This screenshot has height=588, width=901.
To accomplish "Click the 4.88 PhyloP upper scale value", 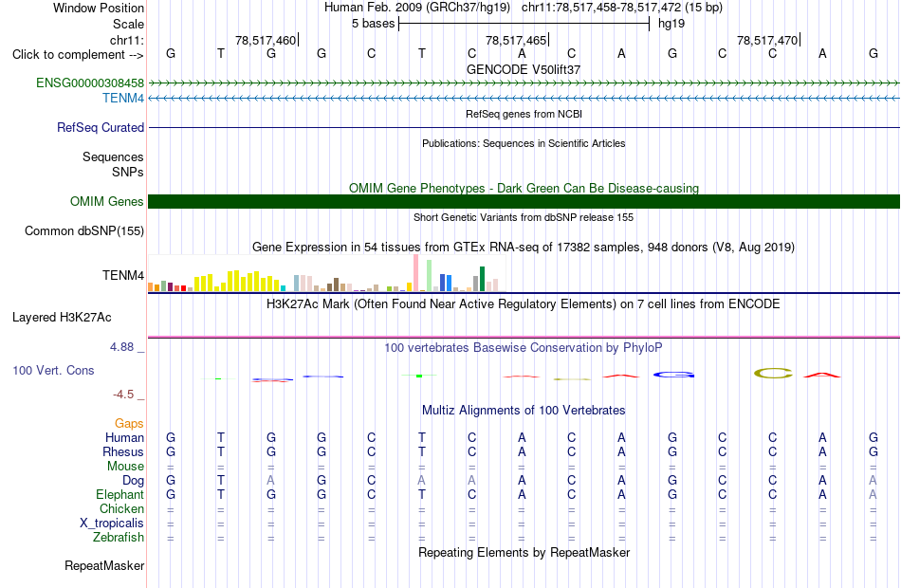I will pos(121,347).
